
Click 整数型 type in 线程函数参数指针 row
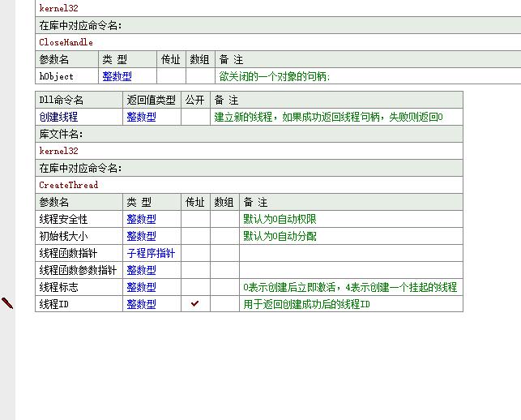(141, 270)
